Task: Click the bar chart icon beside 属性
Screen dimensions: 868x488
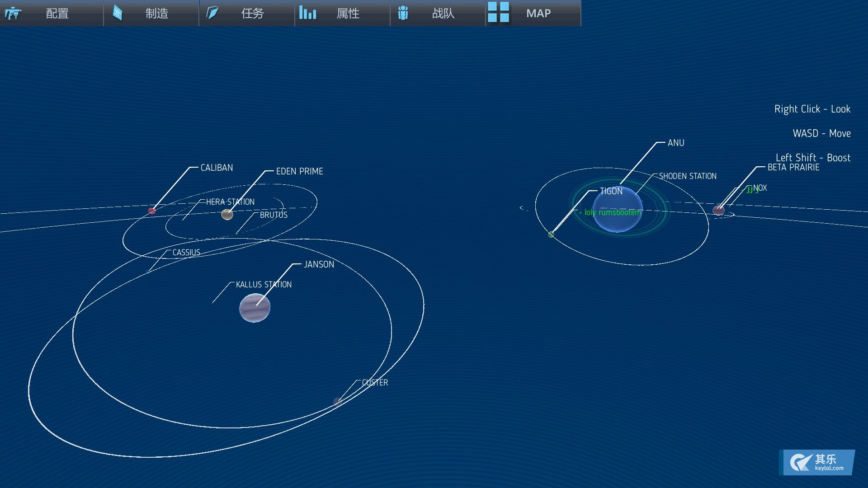Action: [x=308, y=13]
